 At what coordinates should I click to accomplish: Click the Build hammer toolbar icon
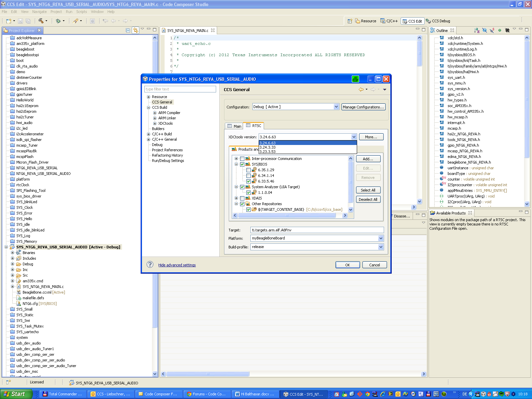41,21
